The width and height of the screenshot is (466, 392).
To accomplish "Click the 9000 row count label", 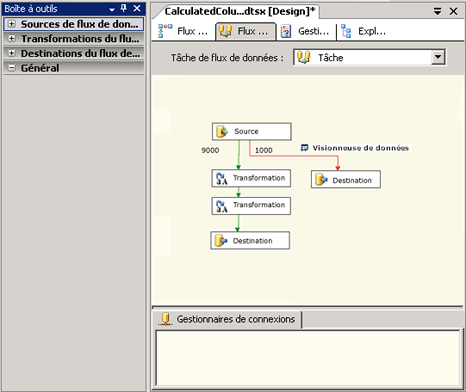I will [210, 150].
